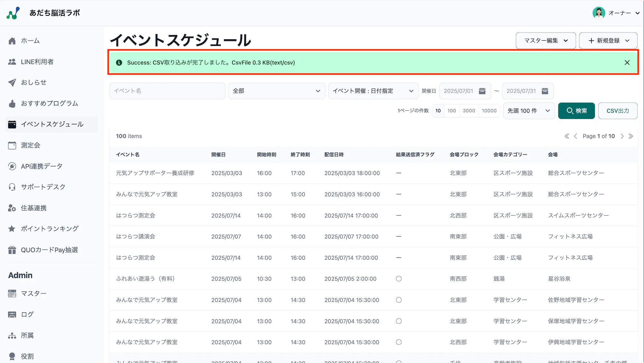
Task: Select 3000 items per page option
Action: [x=469, y=111]
